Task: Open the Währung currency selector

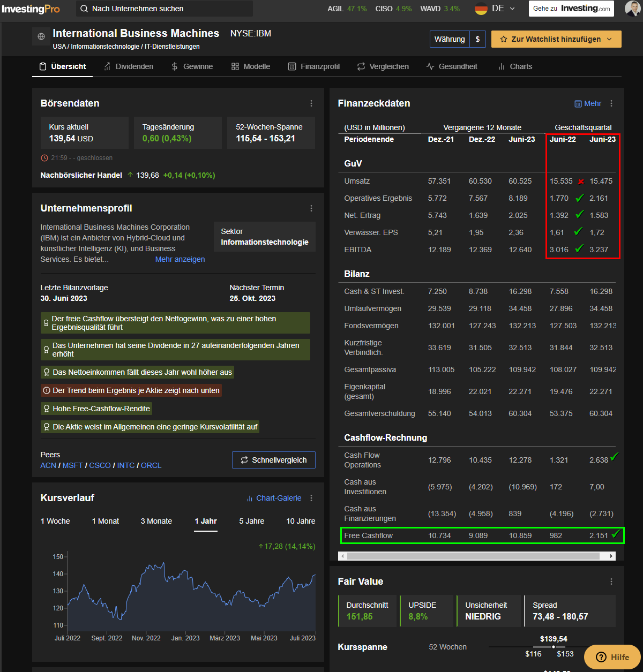Action: tap(458, 39)
